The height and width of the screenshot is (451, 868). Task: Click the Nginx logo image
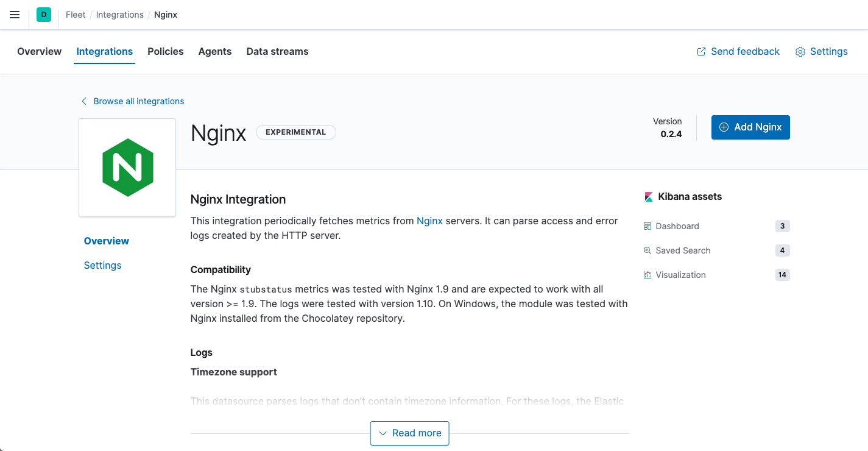click(127, 167)
